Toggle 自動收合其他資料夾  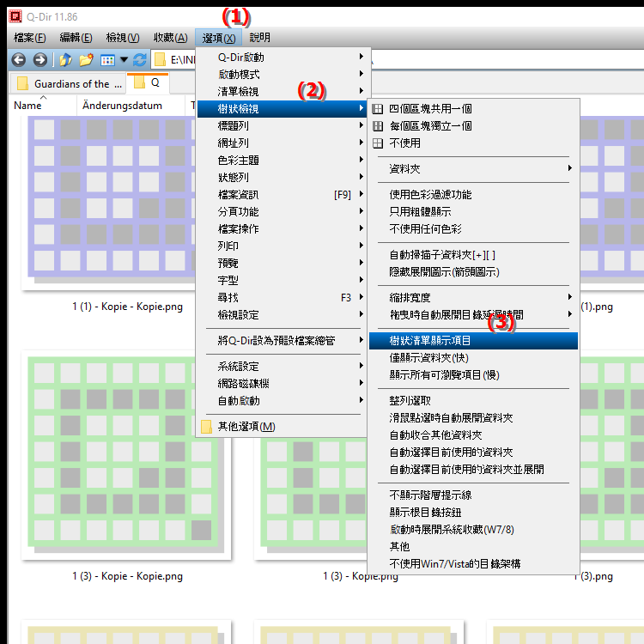coord(473,435)
